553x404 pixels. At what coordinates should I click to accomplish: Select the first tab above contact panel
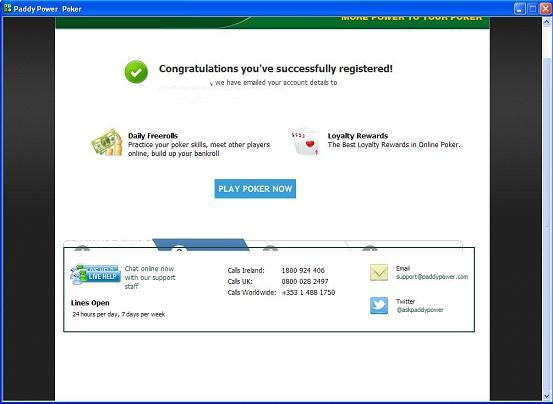(x=109, y=245)
